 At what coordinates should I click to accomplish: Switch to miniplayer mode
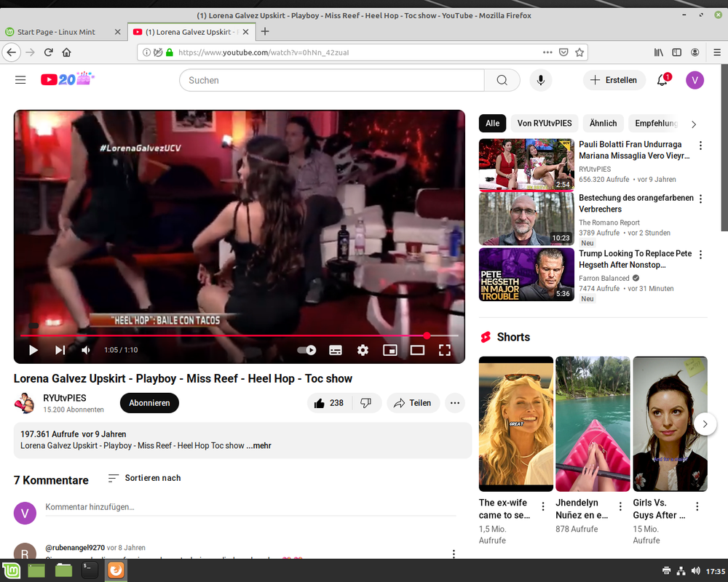[x=390, y=350]
